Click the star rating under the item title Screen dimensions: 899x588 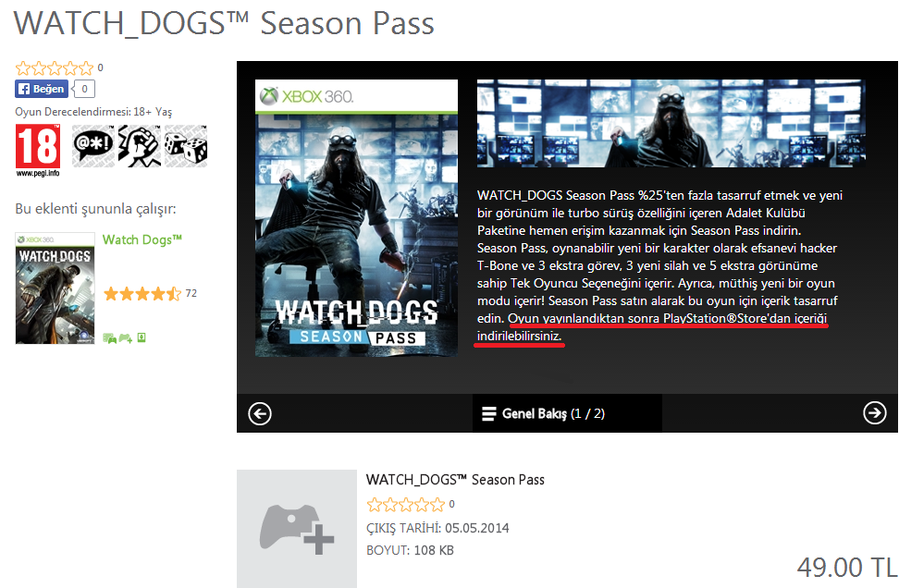[405, 504]
